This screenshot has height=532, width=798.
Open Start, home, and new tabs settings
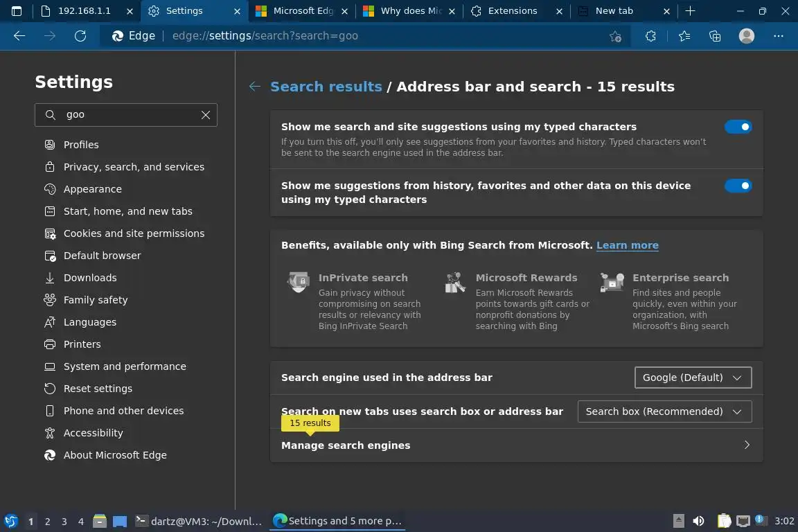127,211
